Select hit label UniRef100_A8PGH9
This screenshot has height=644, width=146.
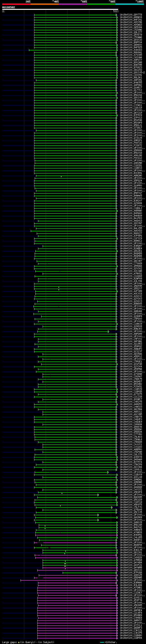131,334
